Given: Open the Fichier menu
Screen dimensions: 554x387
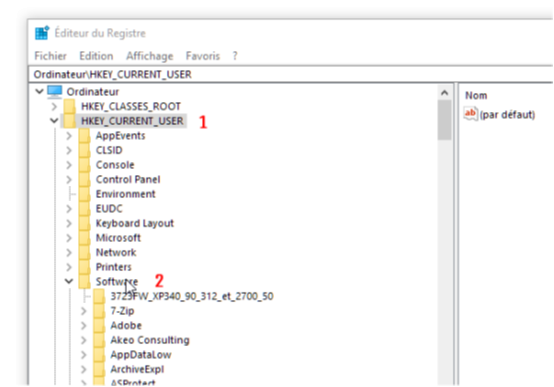Looking at the screenshot, I should tap(51, 56).
